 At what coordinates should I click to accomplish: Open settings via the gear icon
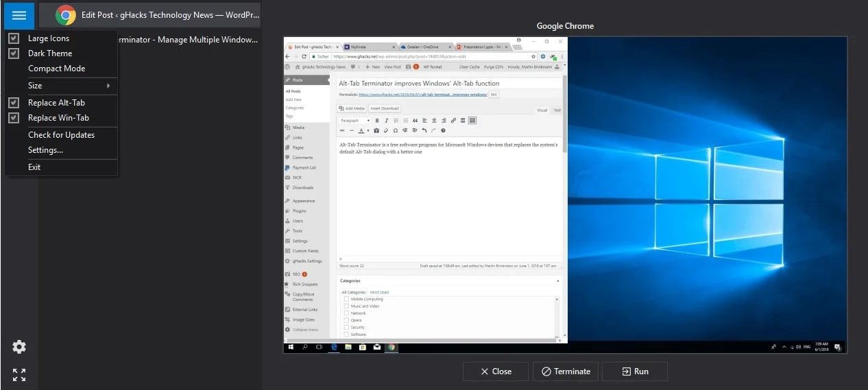[x=19, y=347]
